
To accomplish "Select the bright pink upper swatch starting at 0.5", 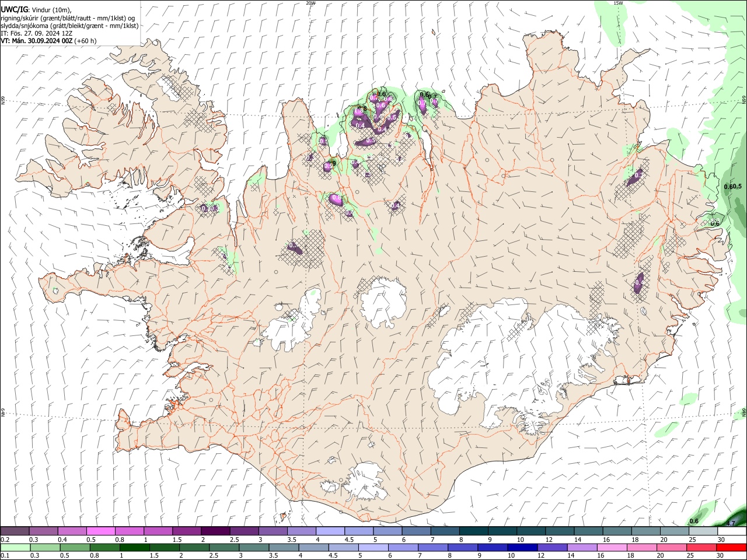I will [x=101, y=531].
